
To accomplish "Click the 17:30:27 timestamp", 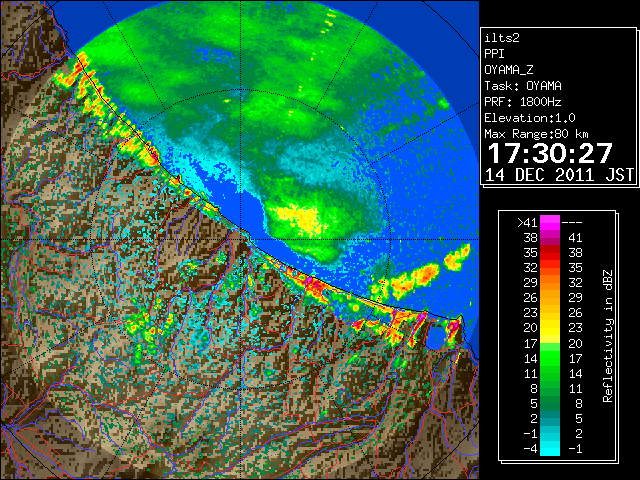I will point(550,153).
